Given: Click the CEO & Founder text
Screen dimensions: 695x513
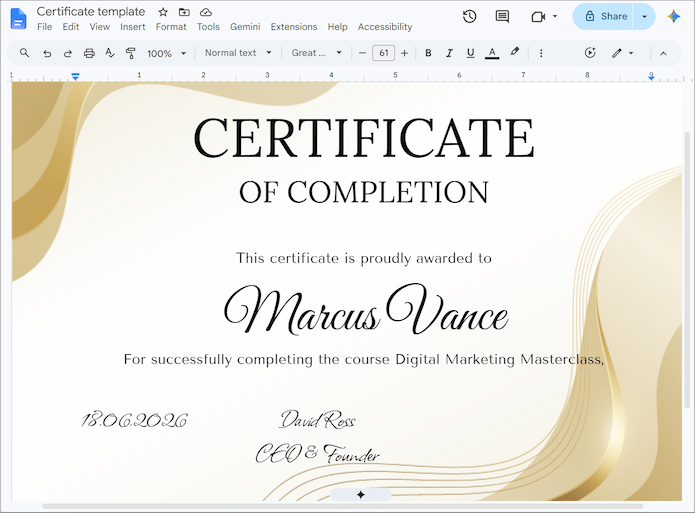Looking at the screenshot, I should (317, 454).
